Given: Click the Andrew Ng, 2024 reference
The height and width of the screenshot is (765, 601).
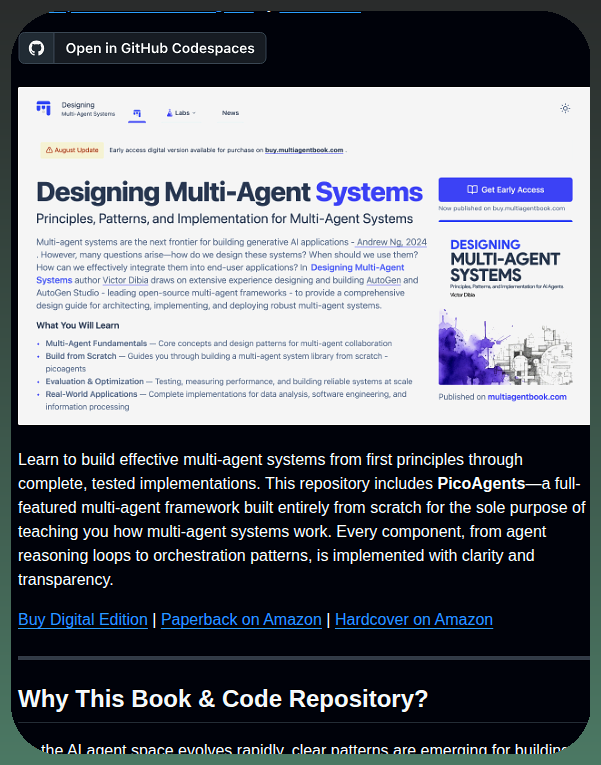Looking at the screenshot, I should click(x=392, y=242).
